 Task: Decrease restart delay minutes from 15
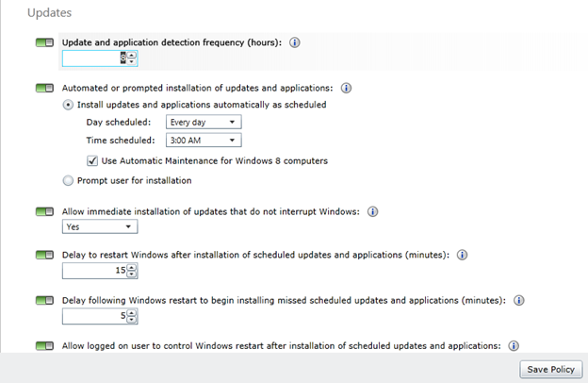132,275
